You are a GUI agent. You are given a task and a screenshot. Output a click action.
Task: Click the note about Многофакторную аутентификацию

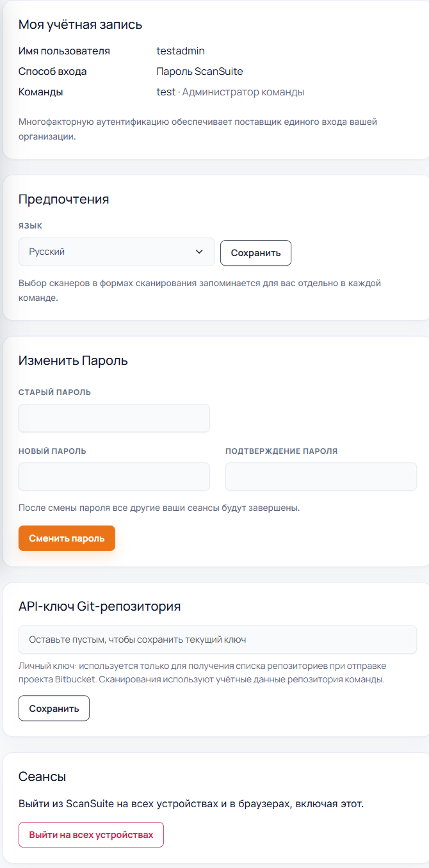198,129
